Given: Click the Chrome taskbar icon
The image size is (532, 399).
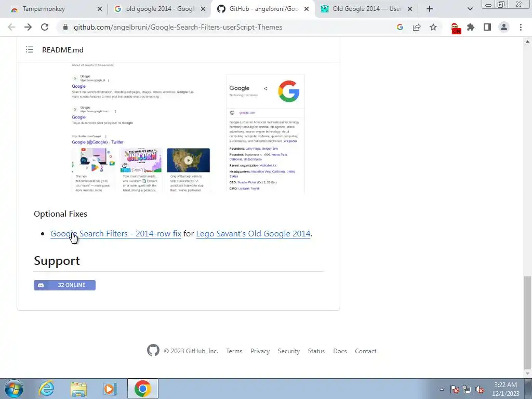Looking at the screenshot, I should point(142,389).
